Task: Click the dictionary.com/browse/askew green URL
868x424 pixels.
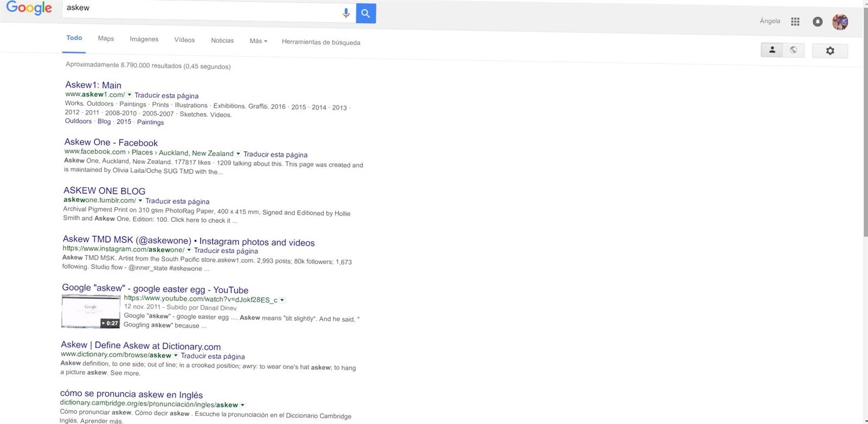Action: (x=116, y=355)
